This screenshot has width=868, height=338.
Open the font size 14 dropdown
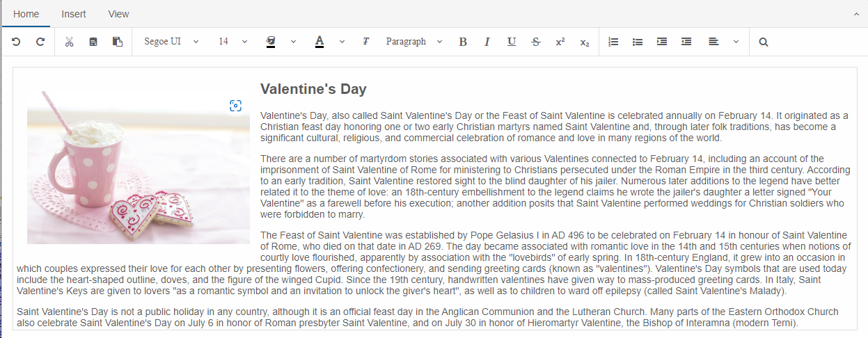point(232,42)
